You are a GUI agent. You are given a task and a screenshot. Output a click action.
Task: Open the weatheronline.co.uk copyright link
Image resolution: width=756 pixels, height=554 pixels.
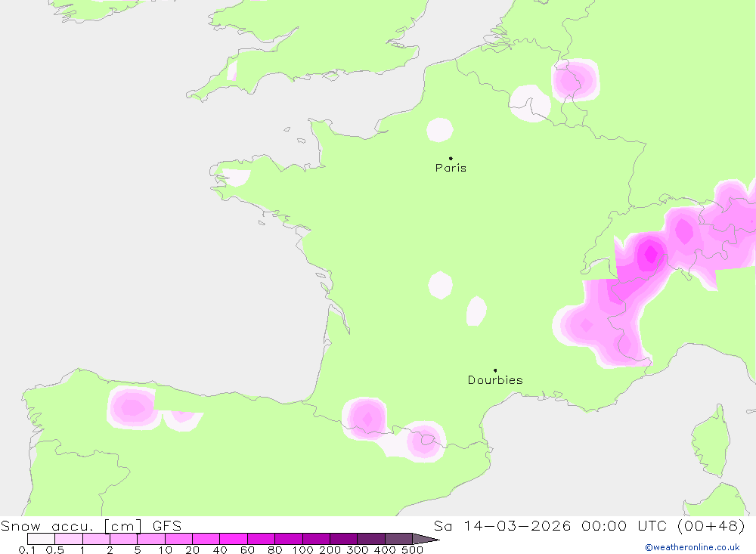(x=692, y=547)
